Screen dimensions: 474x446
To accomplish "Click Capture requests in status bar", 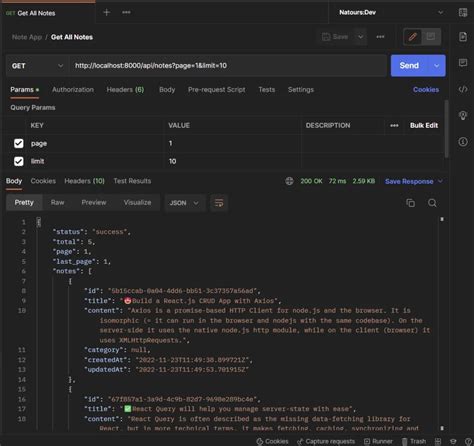I will (326, 441).
